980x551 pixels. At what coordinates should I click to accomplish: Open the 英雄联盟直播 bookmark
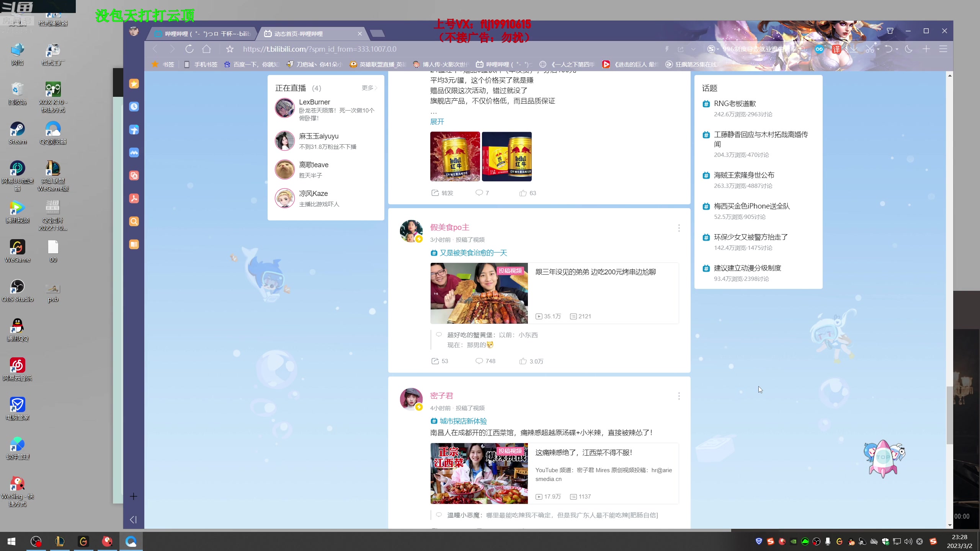(x=378, y=64)
